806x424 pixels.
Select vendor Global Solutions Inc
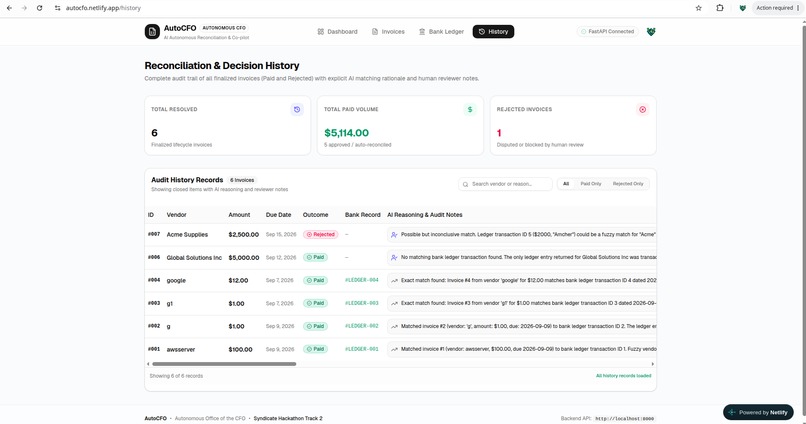(x=194, y=257)
